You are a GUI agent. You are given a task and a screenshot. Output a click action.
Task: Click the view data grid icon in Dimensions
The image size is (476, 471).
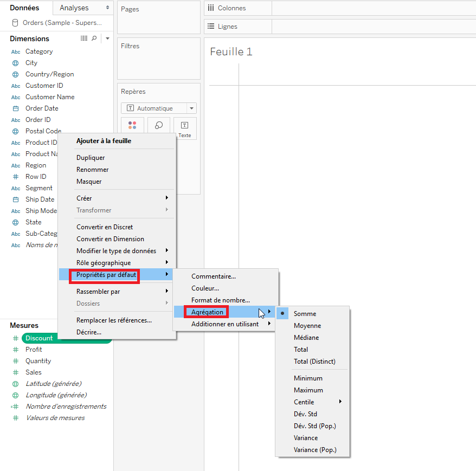pos(83,38)
